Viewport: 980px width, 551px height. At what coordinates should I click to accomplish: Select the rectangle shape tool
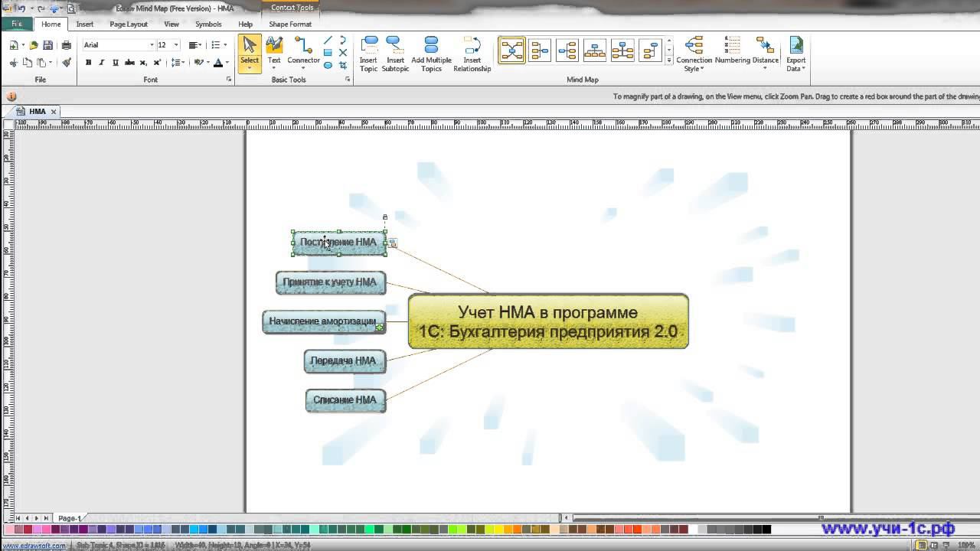coord(328,53)
